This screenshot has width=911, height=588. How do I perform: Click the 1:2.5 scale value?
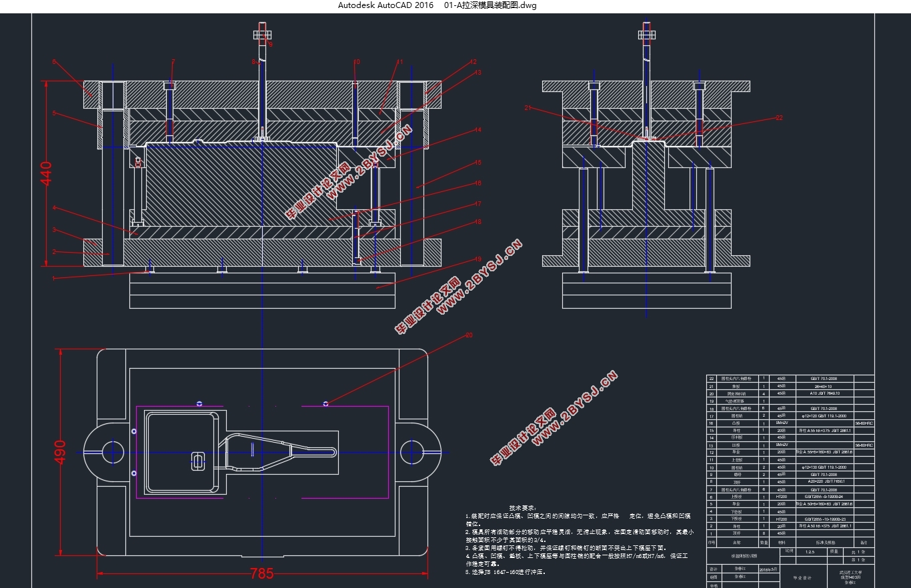pos(810,552)
